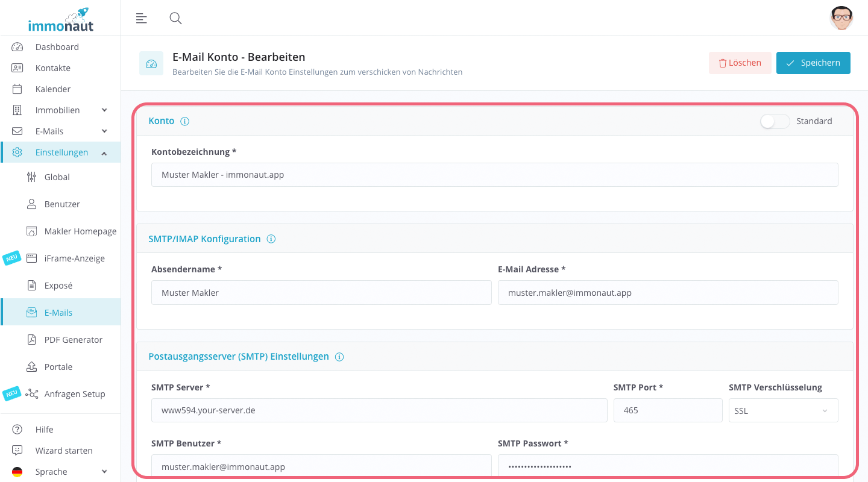The width and height of the screenshot is (868, 482).
Task: Click the search magnifier icon
Action: pos(175,18)
